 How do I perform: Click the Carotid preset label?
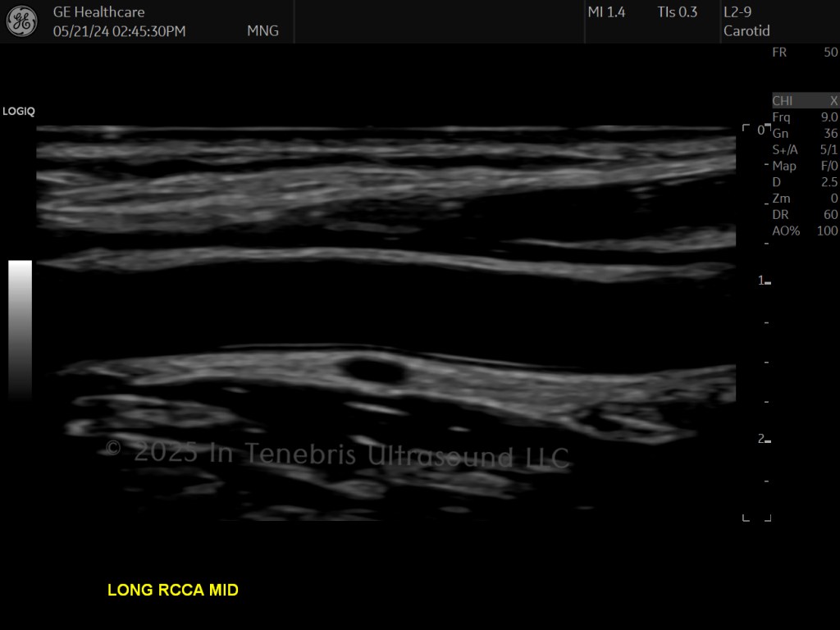coord(746,30)
